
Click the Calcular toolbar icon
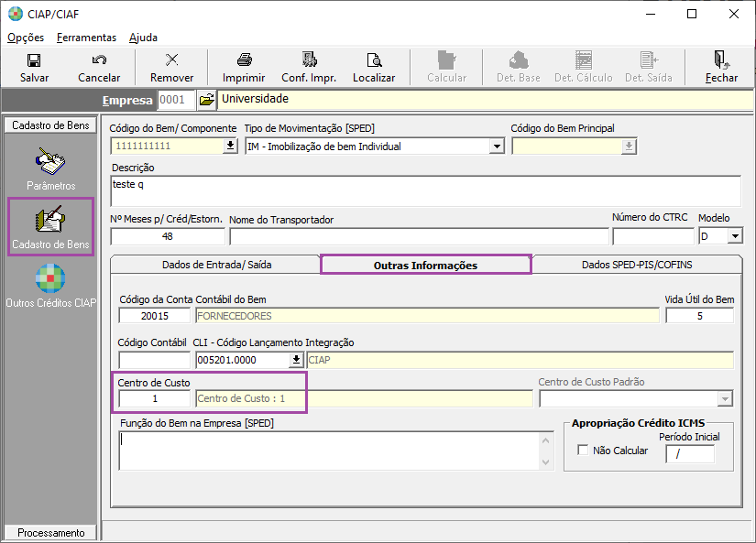pos(446,60)
